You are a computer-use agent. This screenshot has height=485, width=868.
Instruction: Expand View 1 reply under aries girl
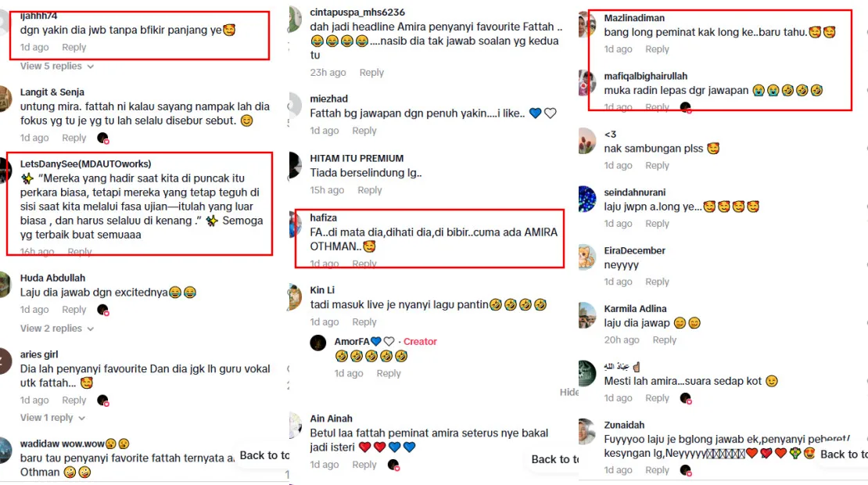(x=52, y=418)
